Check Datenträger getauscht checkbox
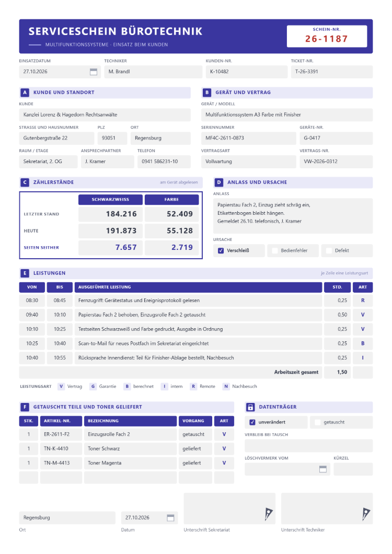This screenshot has height=554, width=392. point(317,422)
